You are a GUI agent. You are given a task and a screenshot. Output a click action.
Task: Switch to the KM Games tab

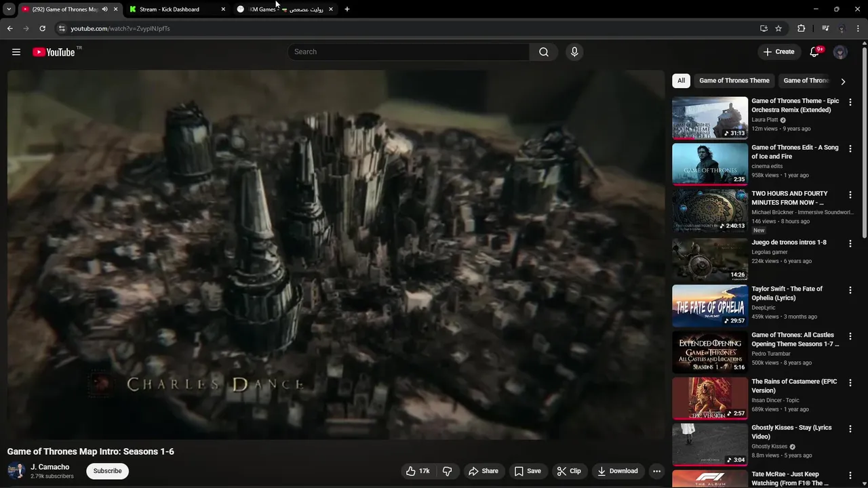click(285, 9)
